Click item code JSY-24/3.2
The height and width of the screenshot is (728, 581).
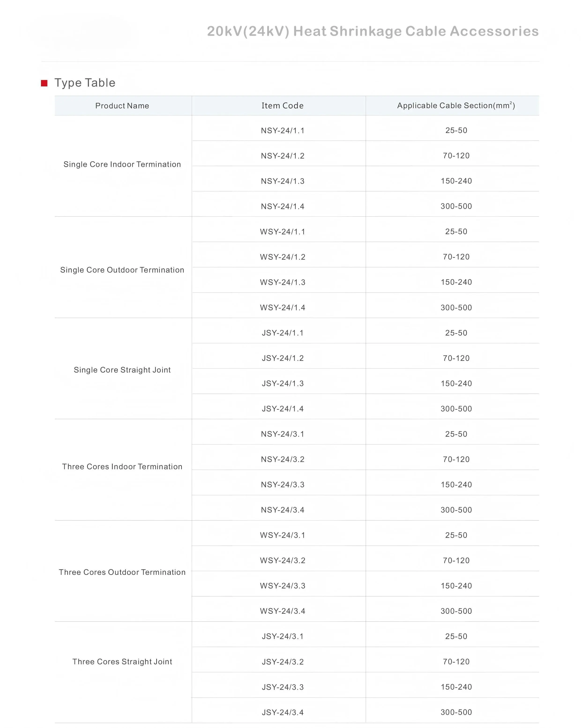coord(282,662)
